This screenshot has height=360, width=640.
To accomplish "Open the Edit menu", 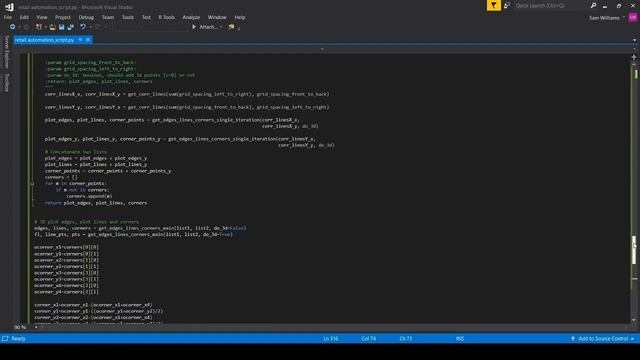I will click(24, 17).
